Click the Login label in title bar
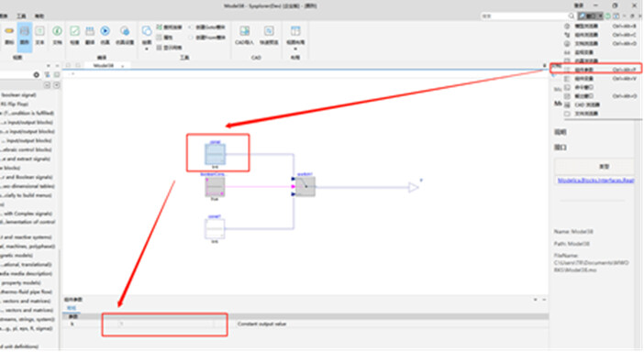 tap(579, 5)
